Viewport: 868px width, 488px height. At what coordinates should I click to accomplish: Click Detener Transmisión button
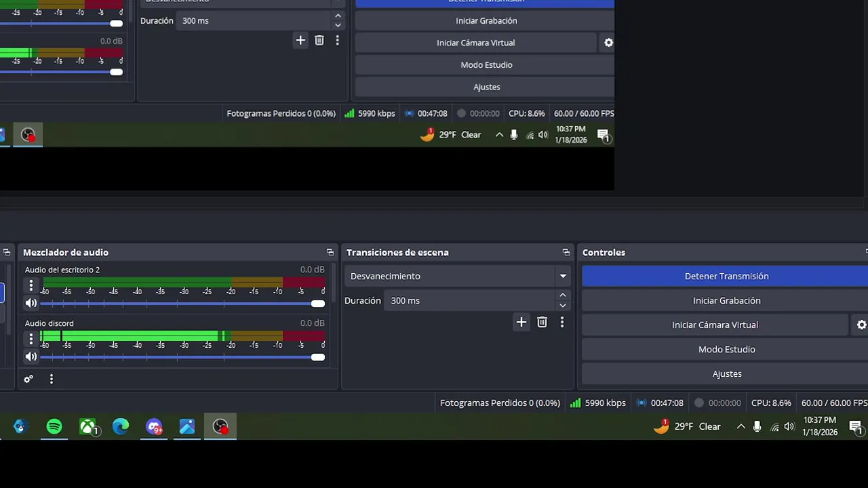726,276
